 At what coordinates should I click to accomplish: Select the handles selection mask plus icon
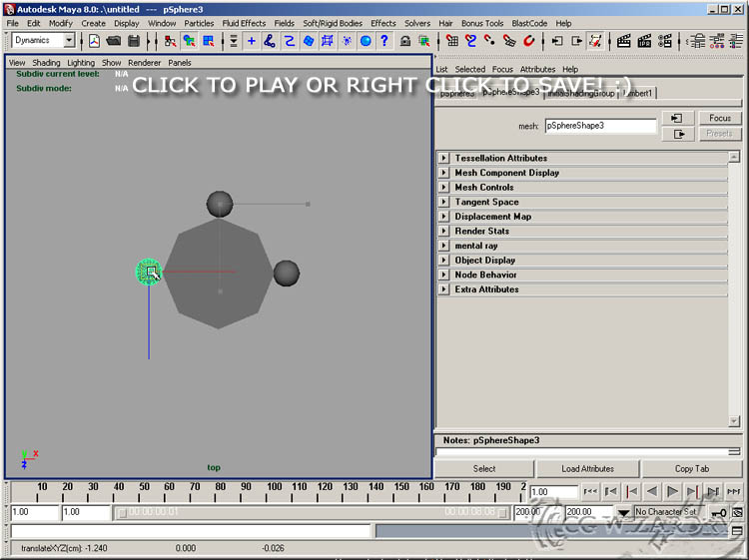(x=251, y=41)
